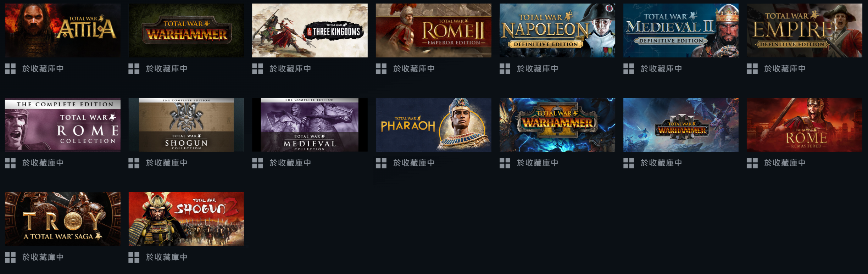
Task: Click library grid icon under Pharaoh
Action: pyautogui.click(x=381, y=163)
